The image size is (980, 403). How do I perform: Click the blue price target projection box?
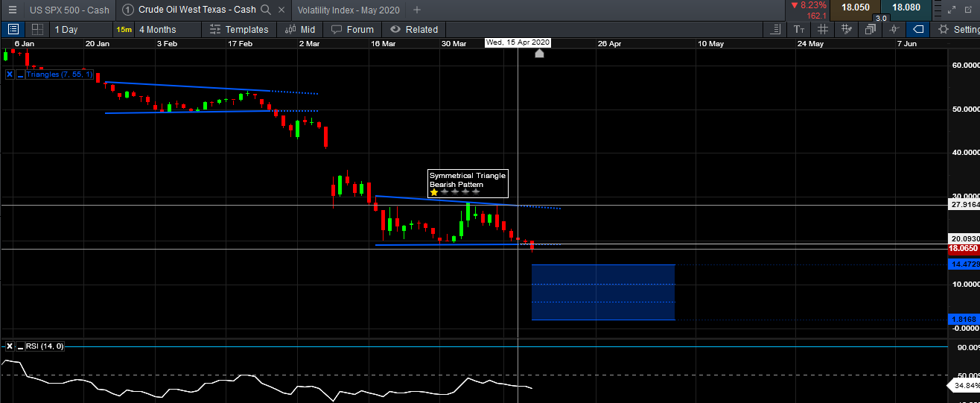(603, 292)
